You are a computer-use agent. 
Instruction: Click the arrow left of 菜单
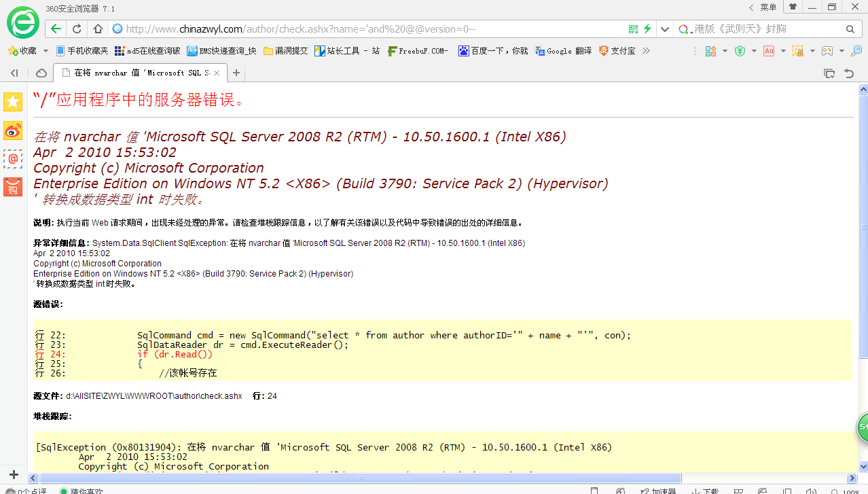(x=751, y=7)
